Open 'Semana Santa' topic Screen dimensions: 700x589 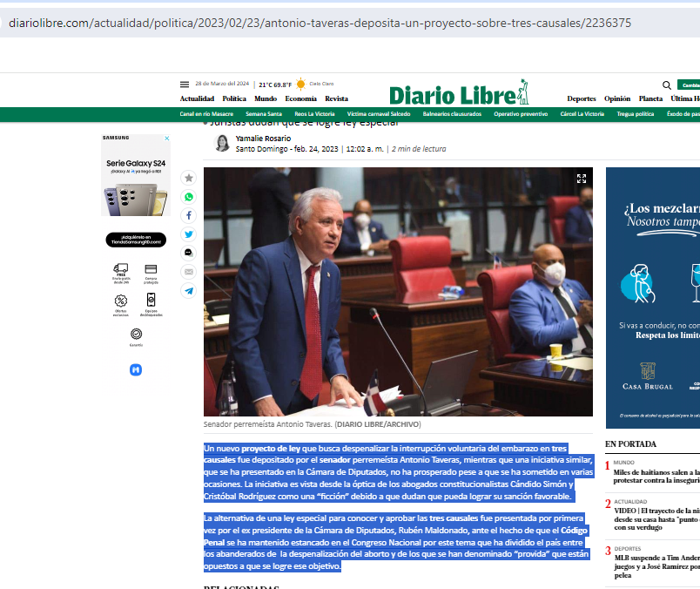point(264,114)
